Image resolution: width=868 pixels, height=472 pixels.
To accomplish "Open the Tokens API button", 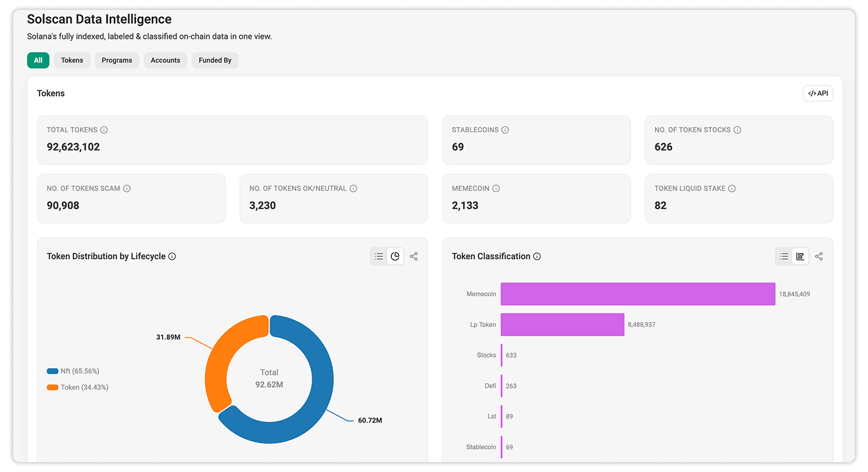I will pos(818,93).
